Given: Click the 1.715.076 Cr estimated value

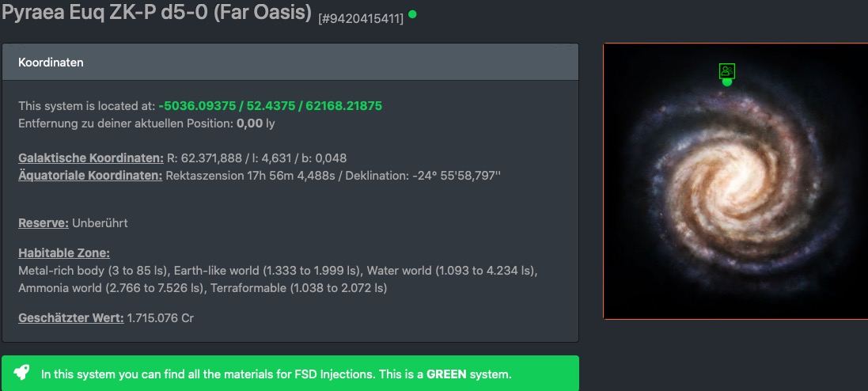Looking at the screenshot, I should coord(161,318).
